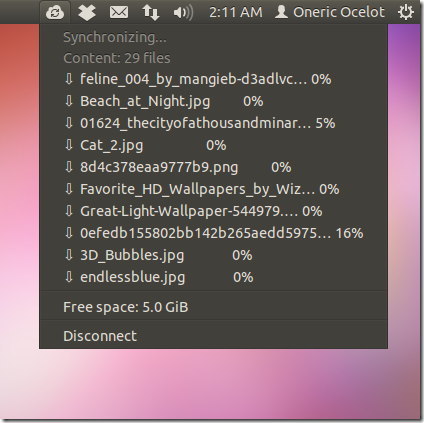The width and height of the screenshot is (424, 423).
Task: Open the Oneric Ocelot user menu
Action: tap(330, 12)
